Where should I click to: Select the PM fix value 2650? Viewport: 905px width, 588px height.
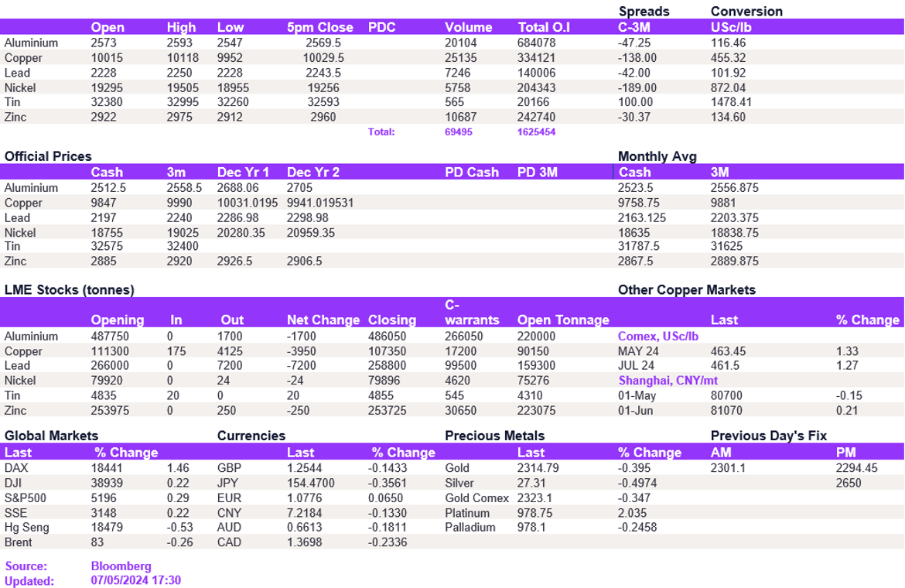coord(849,484)
